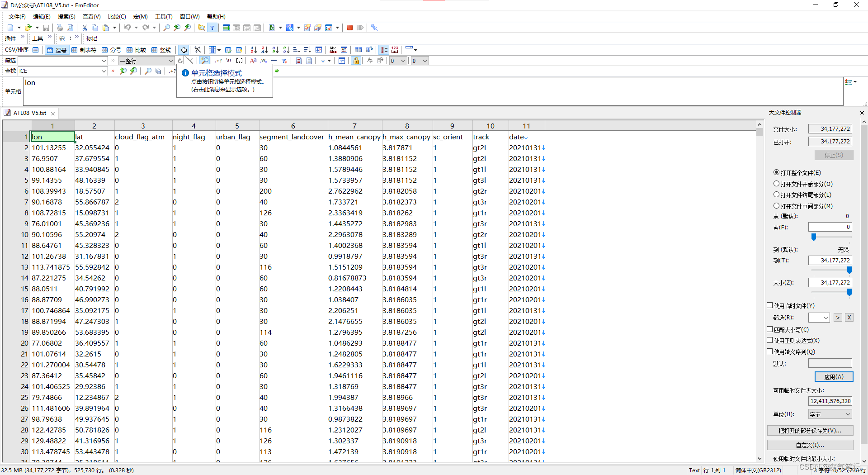Click the remove filter funnel icon
The width and height of the screenshot is (868, 475).
click(284, 61)
